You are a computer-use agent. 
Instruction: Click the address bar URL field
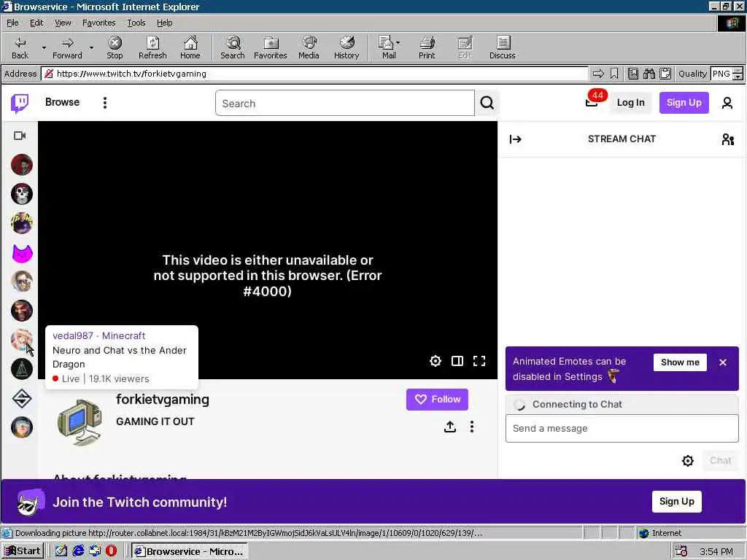314,74
